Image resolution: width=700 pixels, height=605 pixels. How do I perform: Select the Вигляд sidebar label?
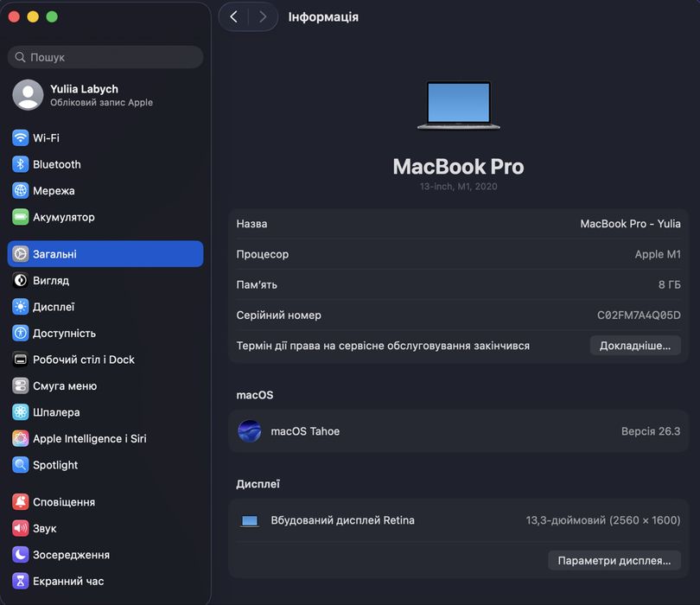pos(51,281)
